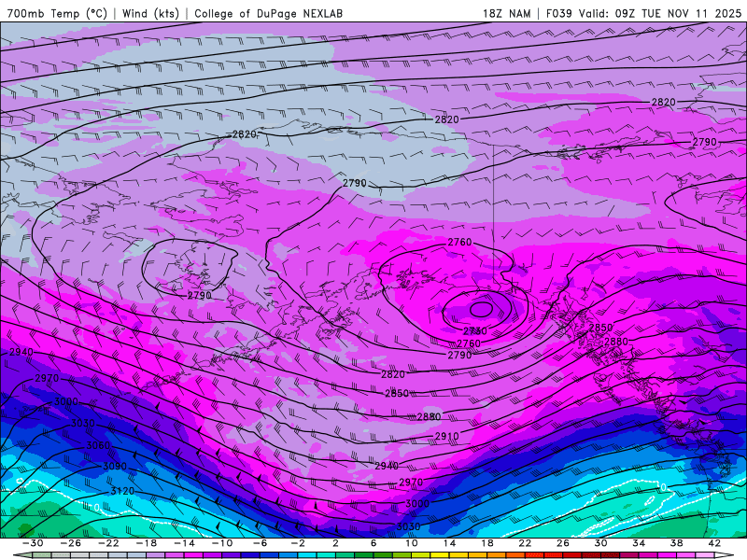Click the "F039 Valid: 09Z TUE NOV 11 2025" text
The image size is (747, 560).
coord(643,13)
